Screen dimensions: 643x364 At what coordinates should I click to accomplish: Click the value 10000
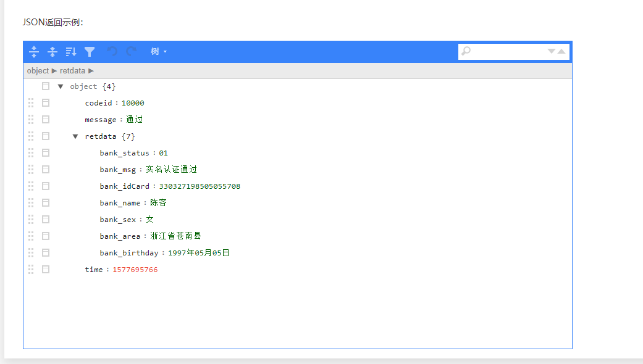133,103
